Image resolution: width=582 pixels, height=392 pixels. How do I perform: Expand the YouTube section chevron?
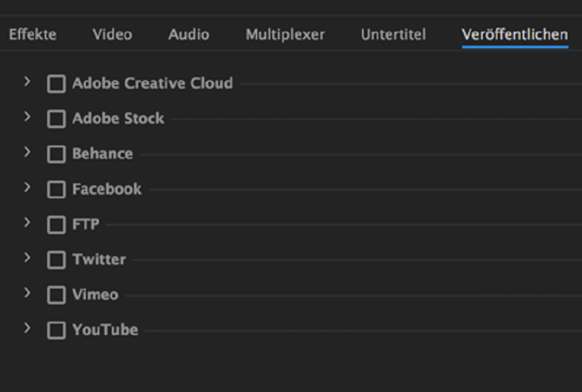point(27,328)
